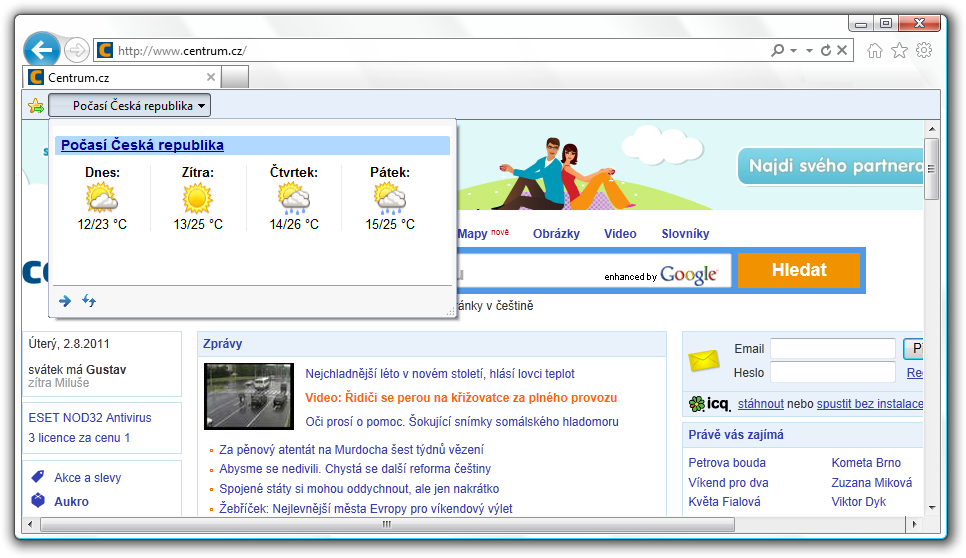Open the Home page icon

(x=875, y=51)
